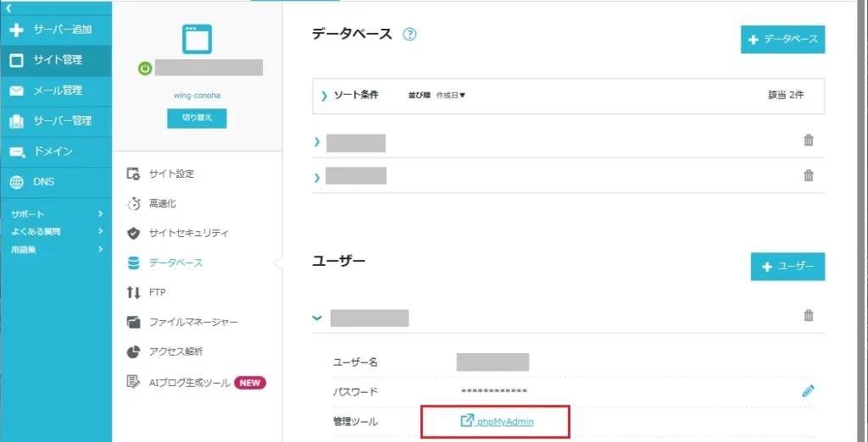Open サーバー追加 from sidebar
The image size is (868, 442).
tap(55, 30)
